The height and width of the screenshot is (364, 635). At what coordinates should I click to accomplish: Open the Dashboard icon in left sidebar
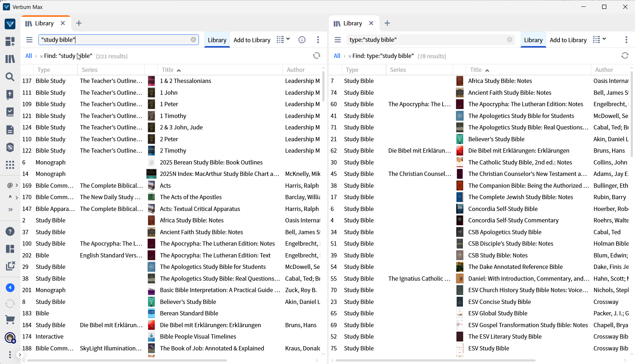[x=10, y=41]
